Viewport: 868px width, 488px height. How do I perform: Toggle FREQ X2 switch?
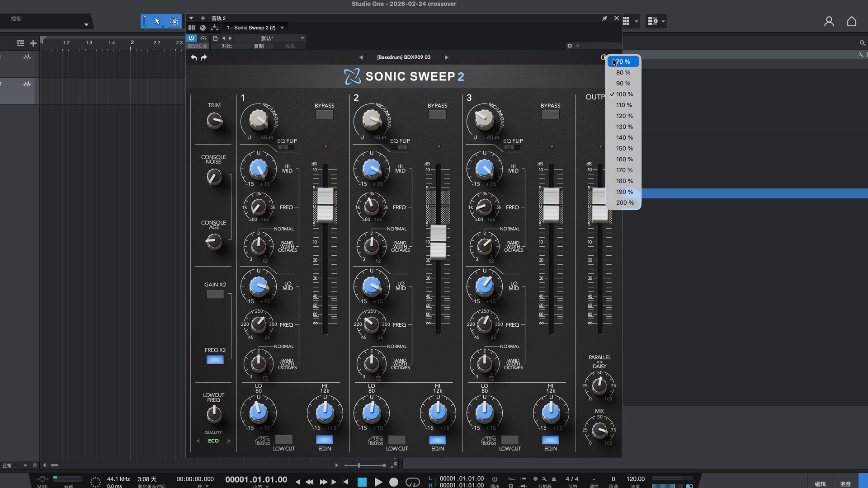pos(215,360)
